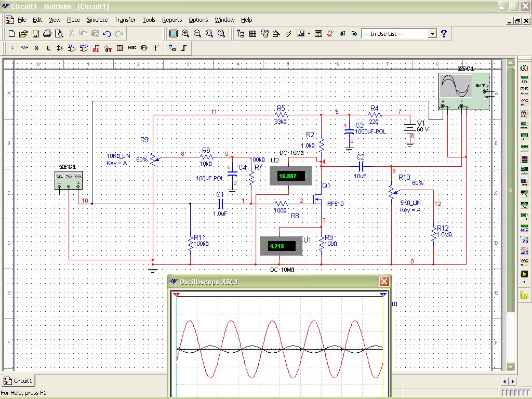532x399 pixels.
Task: Close the Oscilloscope-XSC1 window
Action: point(384,281)
